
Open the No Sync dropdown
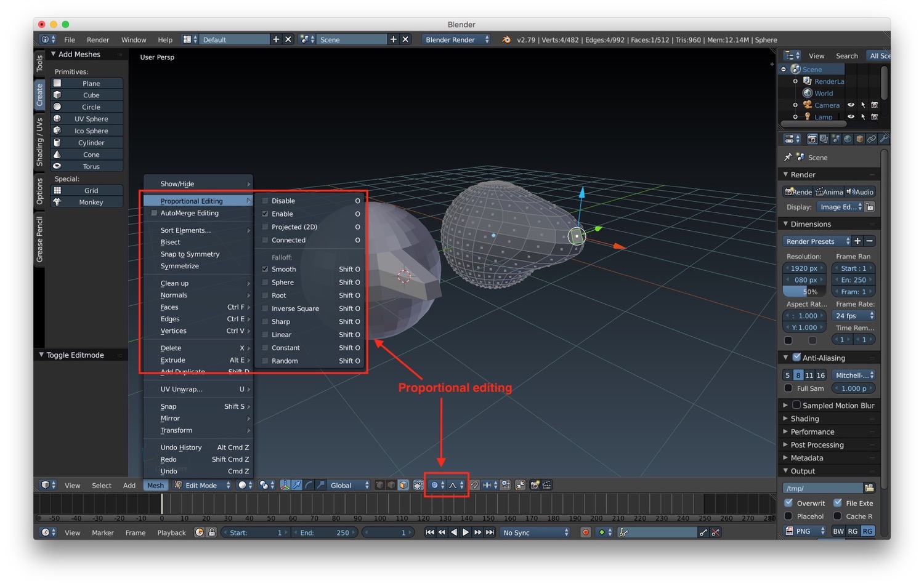tap(535, 532)
